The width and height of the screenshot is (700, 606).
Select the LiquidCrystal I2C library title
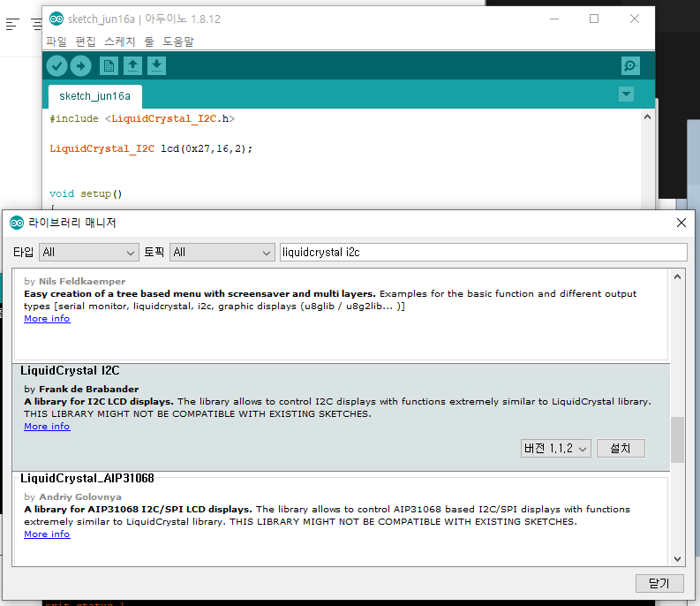click(70, 370)
